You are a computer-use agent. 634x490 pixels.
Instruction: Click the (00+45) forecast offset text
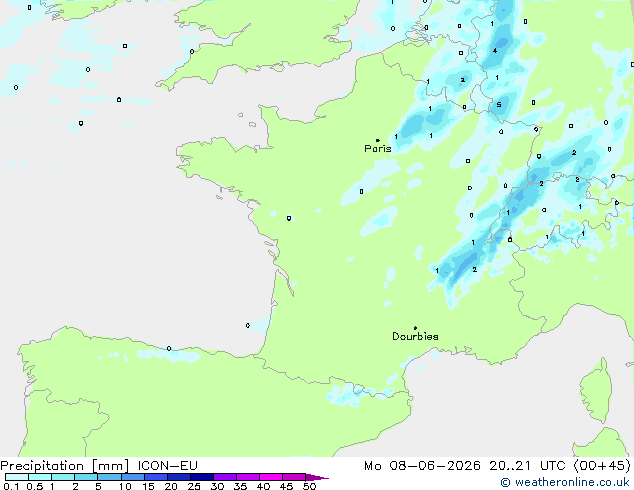coord(602,466)
